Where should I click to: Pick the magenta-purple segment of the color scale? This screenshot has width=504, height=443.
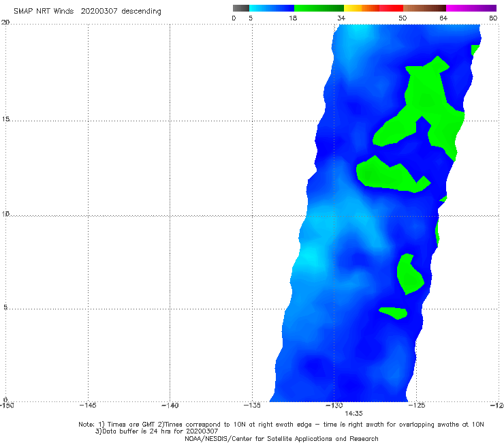[x=471, y=8]
